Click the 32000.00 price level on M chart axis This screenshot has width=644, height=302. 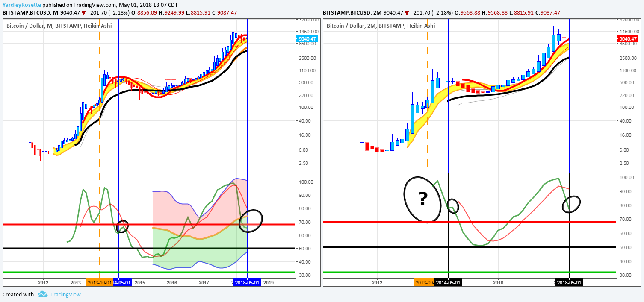tap(309, 20)
